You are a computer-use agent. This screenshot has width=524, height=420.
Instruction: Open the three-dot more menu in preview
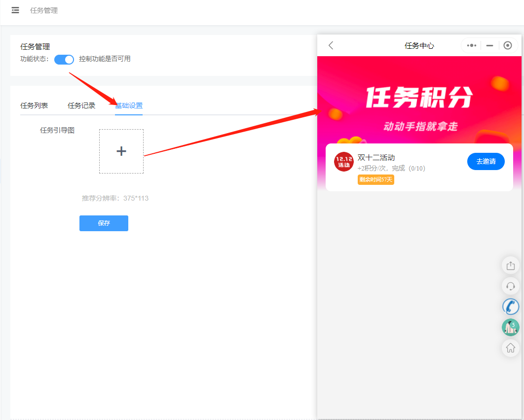click(472, 45)
